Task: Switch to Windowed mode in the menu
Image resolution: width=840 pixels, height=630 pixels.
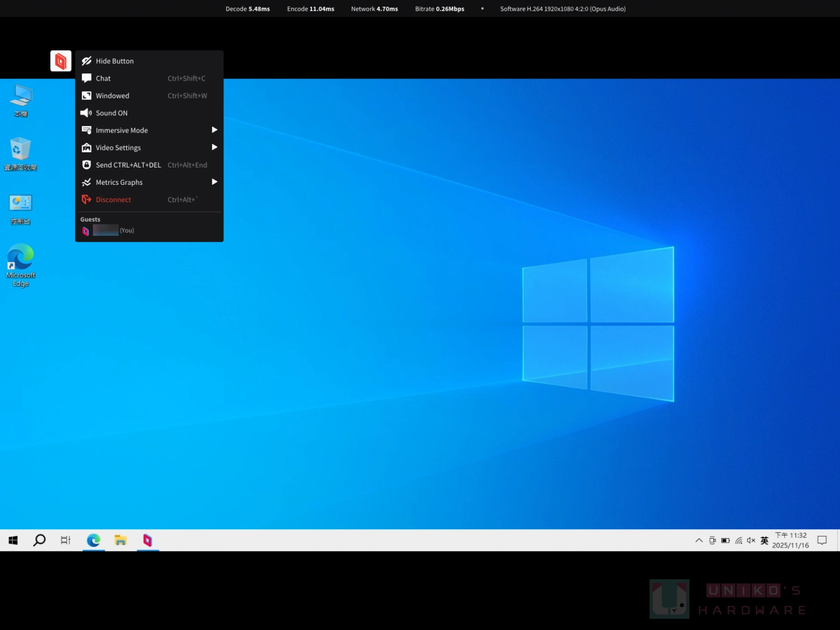Action: (x=112, y=96)
